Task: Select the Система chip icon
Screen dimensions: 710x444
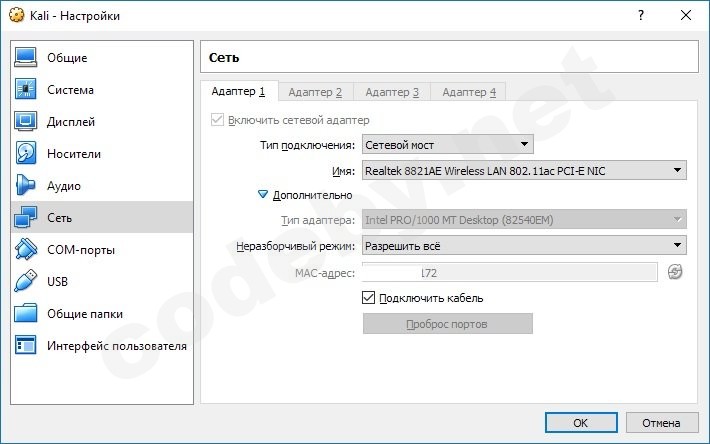Action: (x=25, y=89)
